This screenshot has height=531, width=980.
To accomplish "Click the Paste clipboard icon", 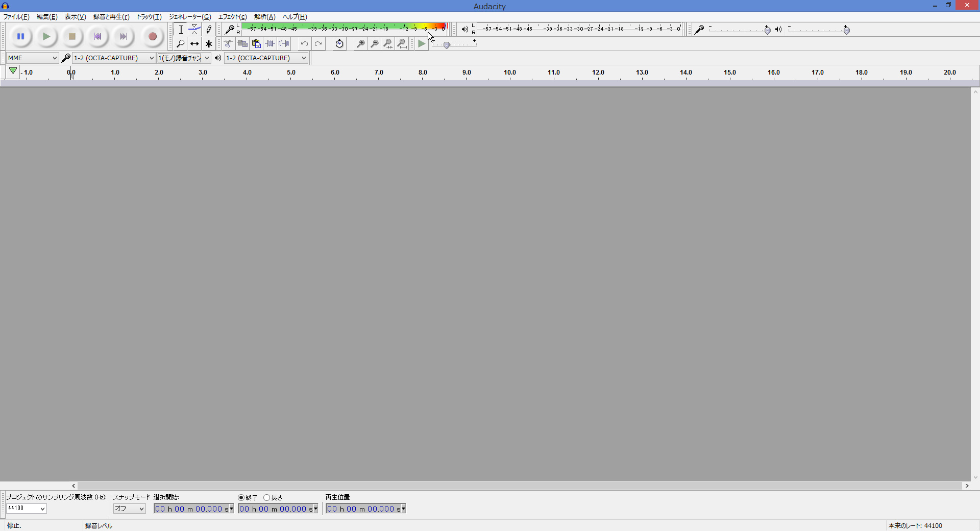I will 256,43.
